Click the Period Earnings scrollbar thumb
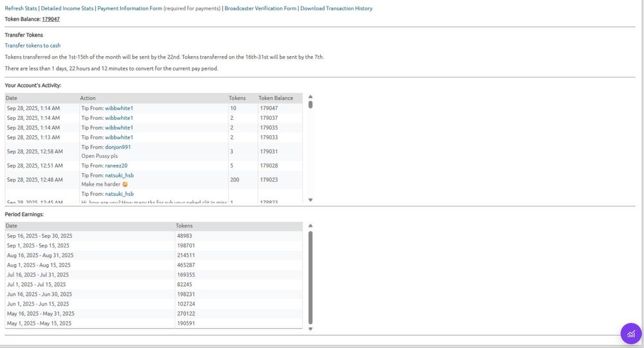 tap(310, 278)
